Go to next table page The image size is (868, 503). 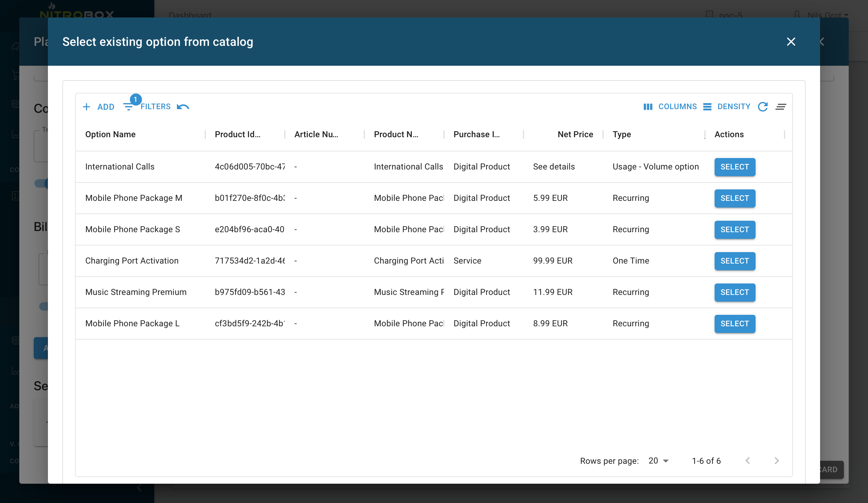point(776,461)
